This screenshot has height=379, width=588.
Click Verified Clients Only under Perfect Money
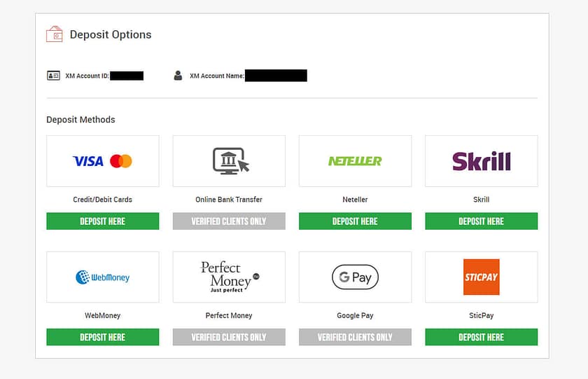(x=229, y=337)
